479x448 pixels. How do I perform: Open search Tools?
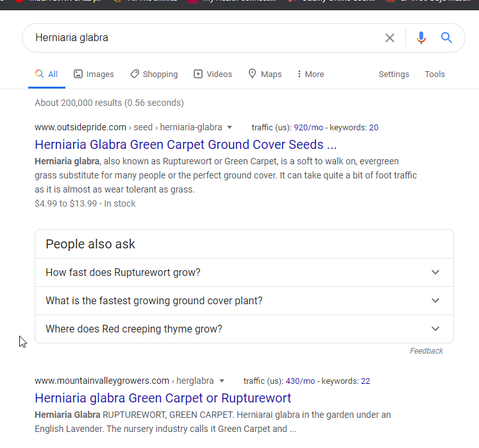point(435,74)
